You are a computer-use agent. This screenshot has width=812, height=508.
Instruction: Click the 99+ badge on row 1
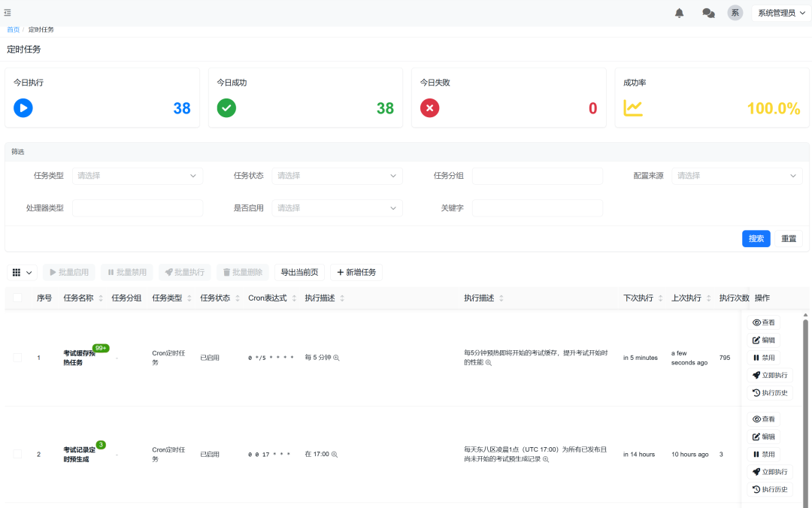pos(101,348)
